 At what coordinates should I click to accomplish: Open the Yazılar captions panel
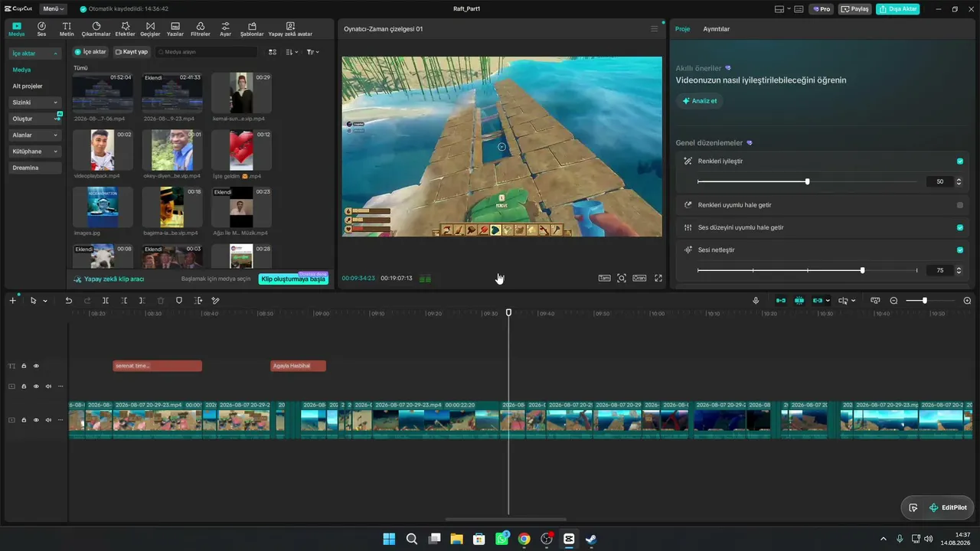tap(175, 29)
